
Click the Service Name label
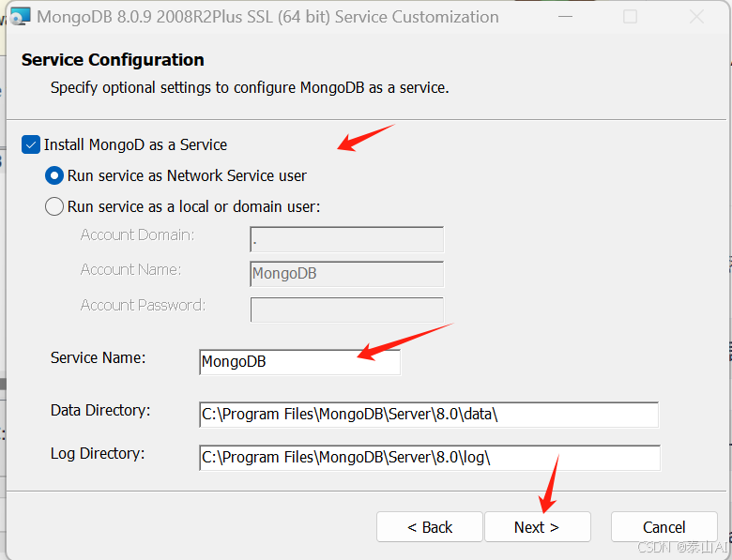(x=98, y=357)
